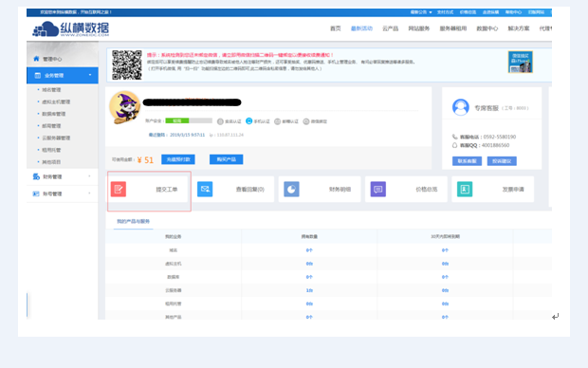Click the 实名认证 verification icon
This screenshot has height=368, width=588.
[x=220, y=121]
